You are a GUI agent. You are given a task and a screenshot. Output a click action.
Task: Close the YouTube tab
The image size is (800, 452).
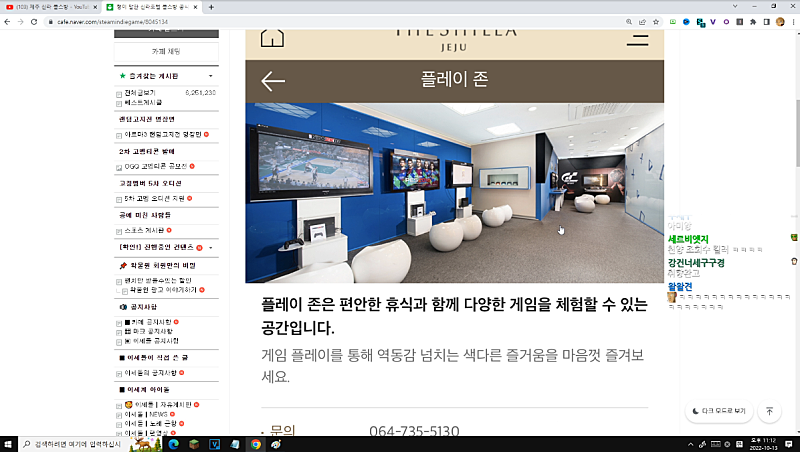click(x=95, y=7)
